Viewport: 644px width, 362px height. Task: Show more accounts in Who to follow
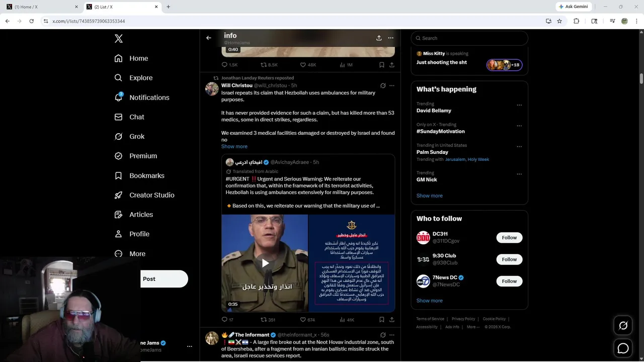click(x=430, y=301)
